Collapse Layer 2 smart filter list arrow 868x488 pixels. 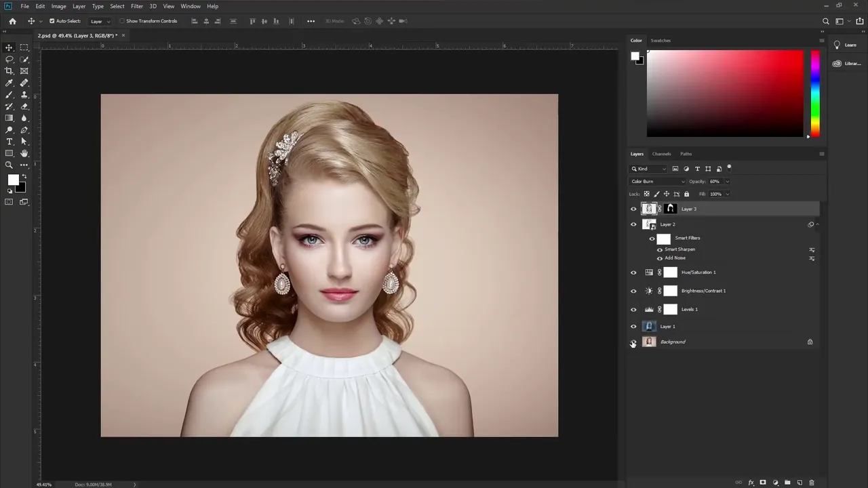(x=817, y=224)
